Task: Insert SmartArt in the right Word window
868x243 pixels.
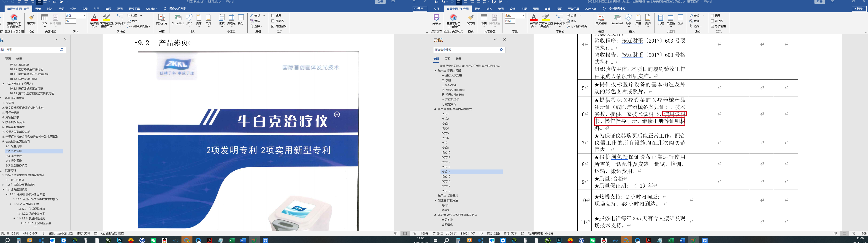Action: pyautogui.click(x=617, y=20)
